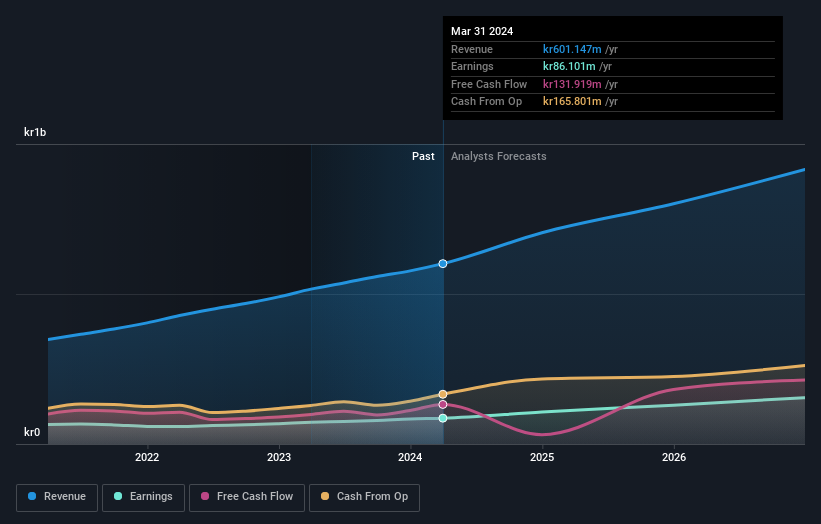Click the kr86.101m earnings value
821x524 pixels.
tap(569, 66)
